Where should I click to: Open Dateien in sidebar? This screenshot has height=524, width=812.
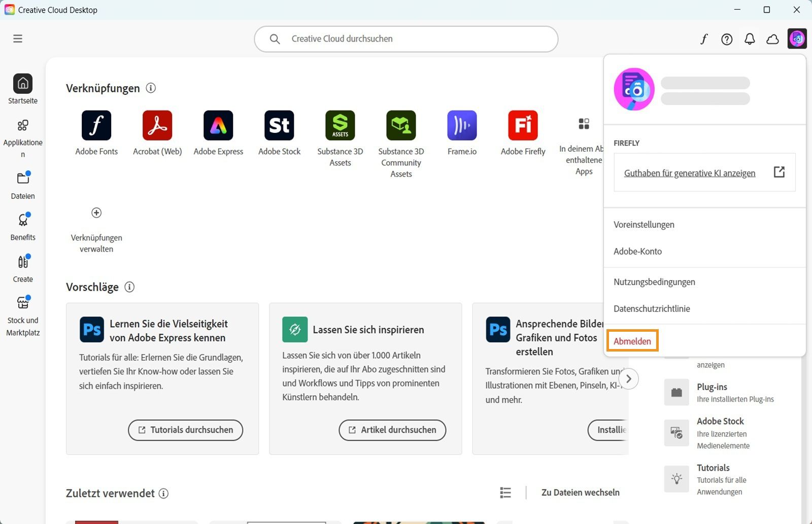pos(23,185)
